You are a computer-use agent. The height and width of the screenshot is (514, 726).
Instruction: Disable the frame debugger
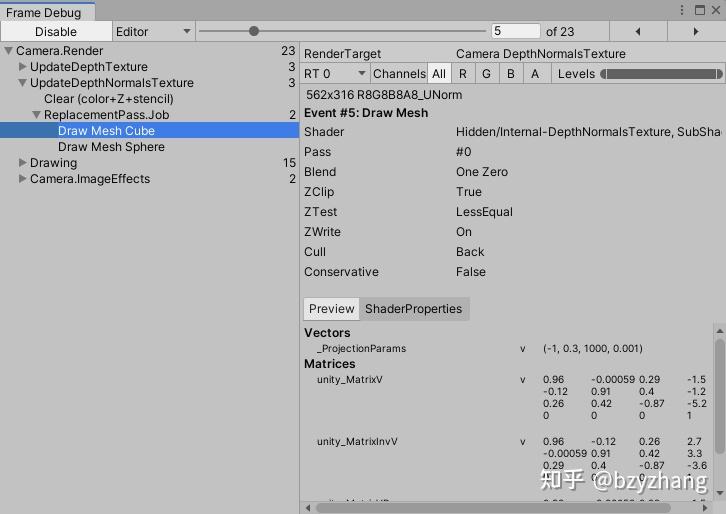[56, 31]
